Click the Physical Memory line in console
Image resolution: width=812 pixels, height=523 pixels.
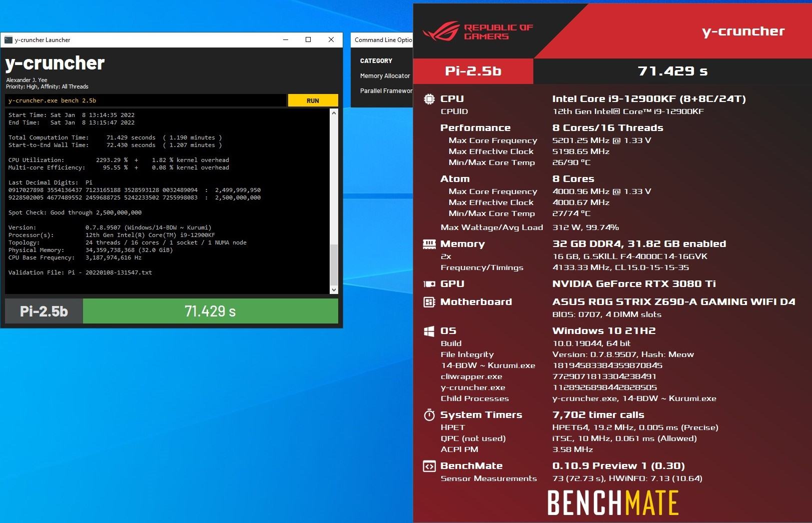[91, 250]
